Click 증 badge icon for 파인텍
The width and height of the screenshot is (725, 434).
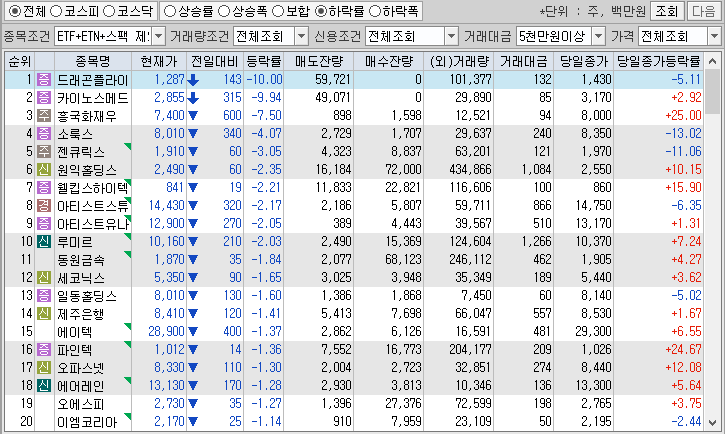[44, 349]
